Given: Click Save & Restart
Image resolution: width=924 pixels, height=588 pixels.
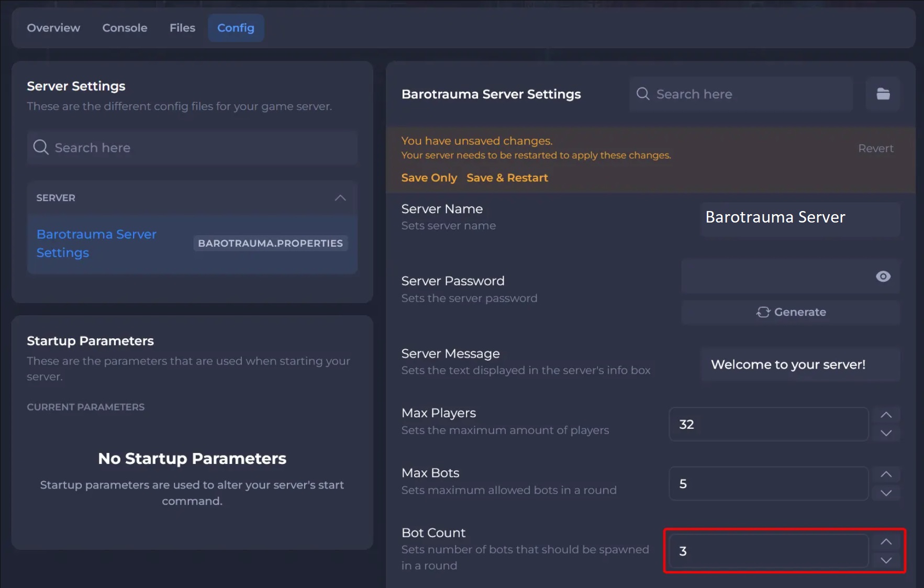Looking at the screenshot, I should 507,178.
